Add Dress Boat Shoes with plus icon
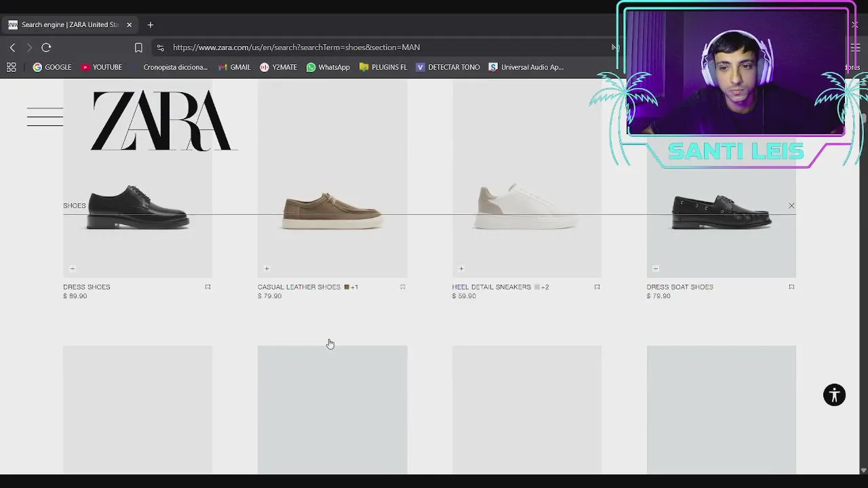Image resolution: width=868 pixels, height=488 pixels. coord(656,268)
